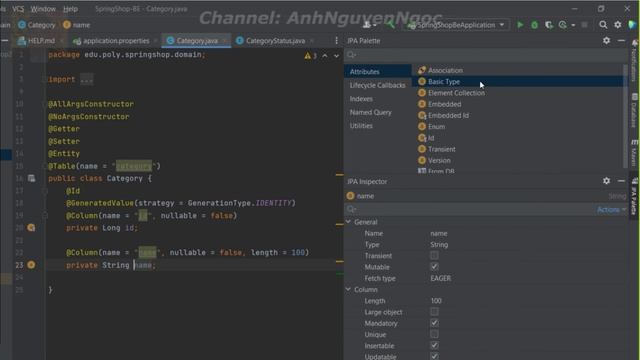Edit the Name property value field
The height and width of the screenshot is (360, 640).
point(439,233)
